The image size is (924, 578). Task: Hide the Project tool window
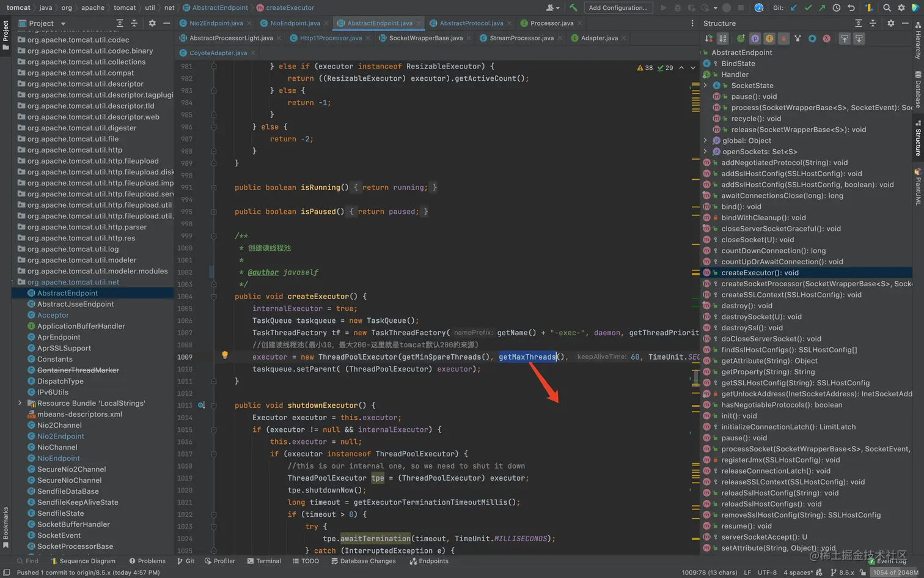(x=166, y=23)
